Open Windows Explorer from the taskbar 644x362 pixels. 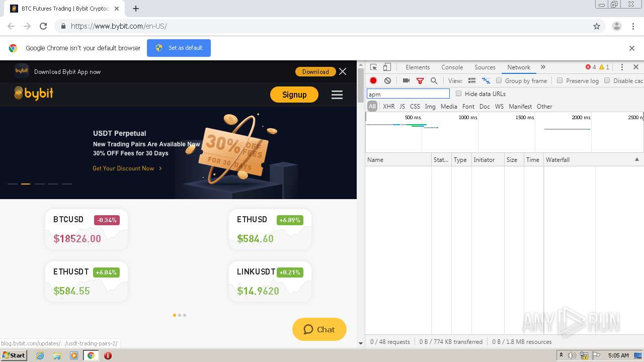(57, 355)
